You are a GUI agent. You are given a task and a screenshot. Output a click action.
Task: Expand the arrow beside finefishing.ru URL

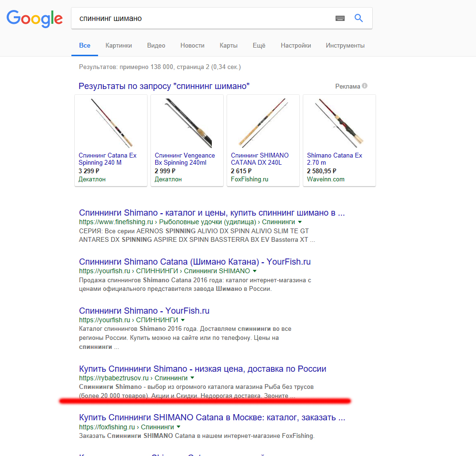[300, 222]
